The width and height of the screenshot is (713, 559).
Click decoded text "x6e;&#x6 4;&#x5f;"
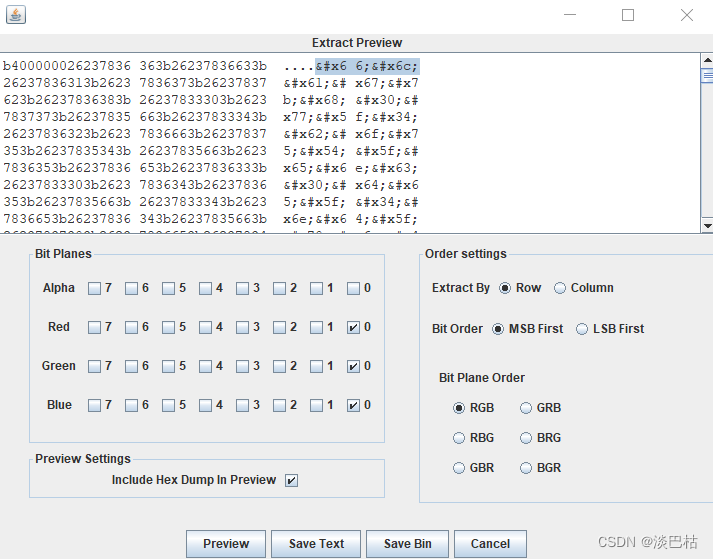coord(350,219)
